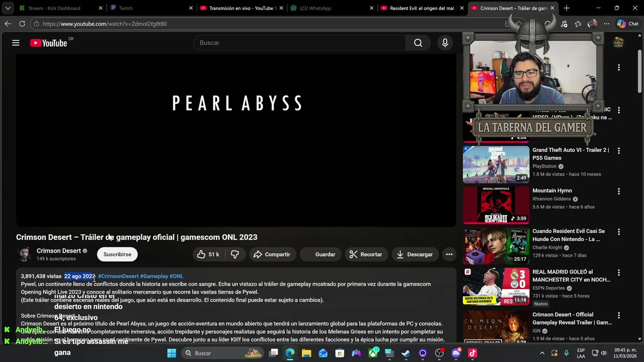Screen dimensions: 644x362
Task: Open the network and volume tray icons
Action: pos(599,353)
